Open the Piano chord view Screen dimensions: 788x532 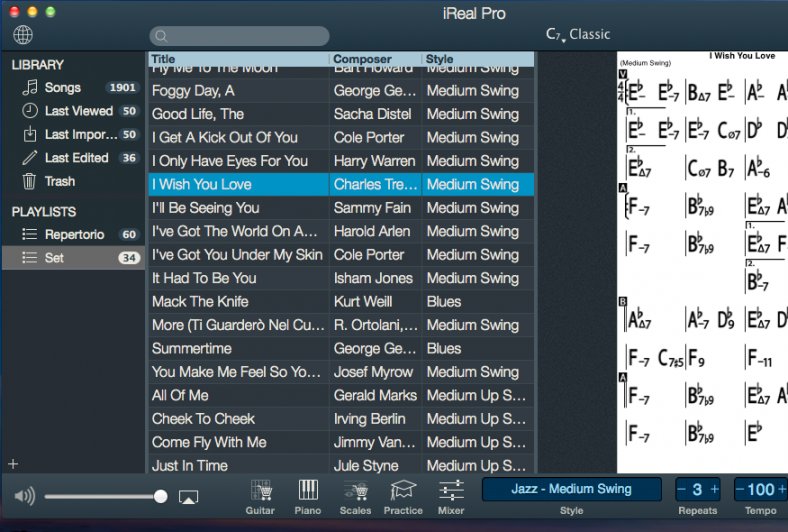[x=308, y=495]
